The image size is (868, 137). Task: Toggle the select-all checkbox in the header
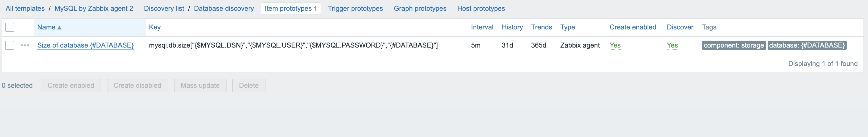[10, 27]
